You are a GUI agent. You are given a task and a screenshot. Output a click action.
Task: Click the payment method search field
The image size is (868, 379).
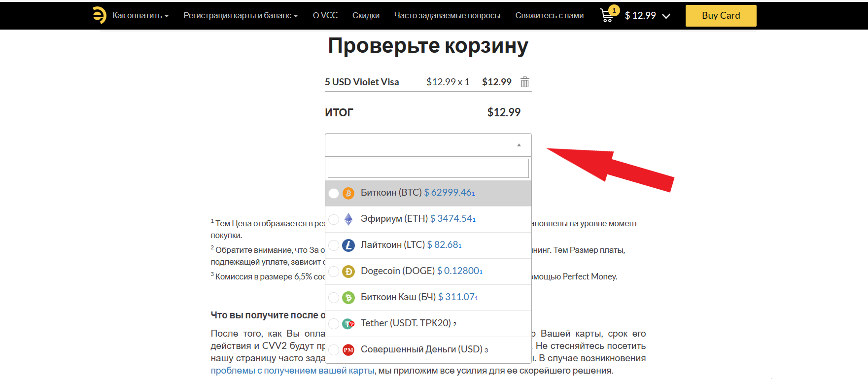(428, 169)
